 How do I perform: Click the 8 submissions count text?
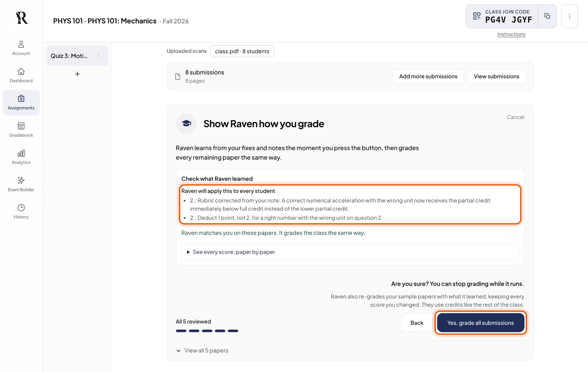[x=205, y=72]
